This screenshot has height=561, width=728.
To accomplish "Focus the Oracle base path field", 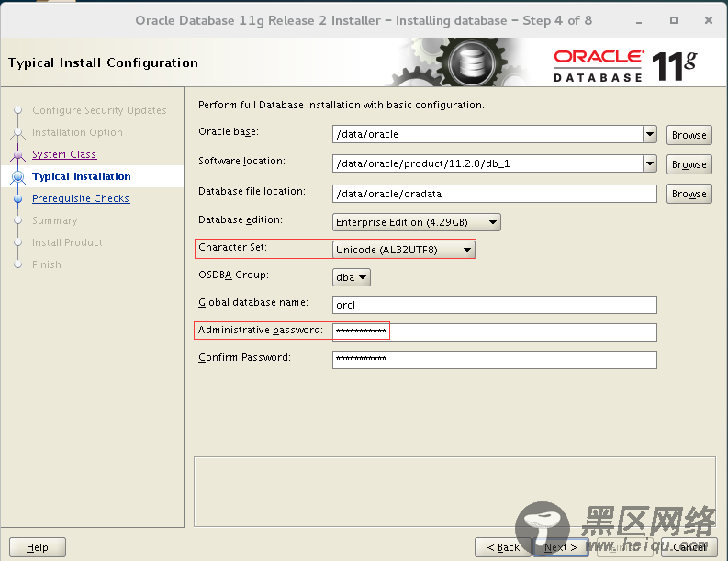I will [488, 134].
